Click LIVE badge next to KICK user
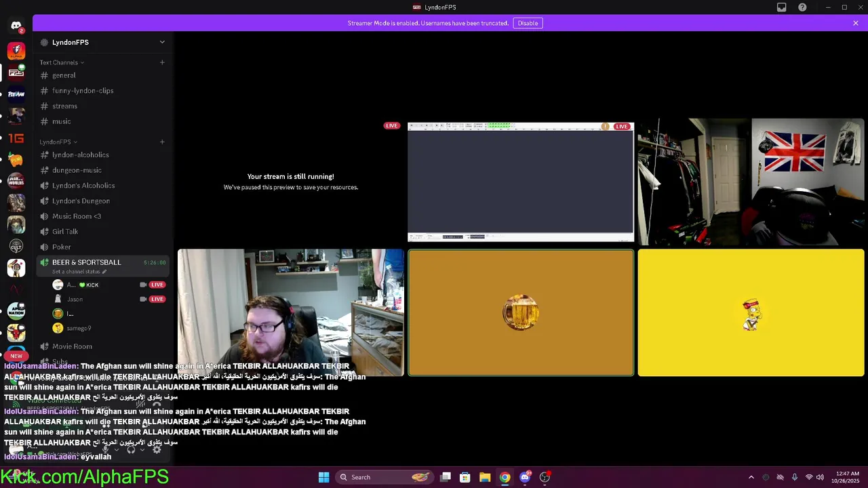 click(157, 285)
